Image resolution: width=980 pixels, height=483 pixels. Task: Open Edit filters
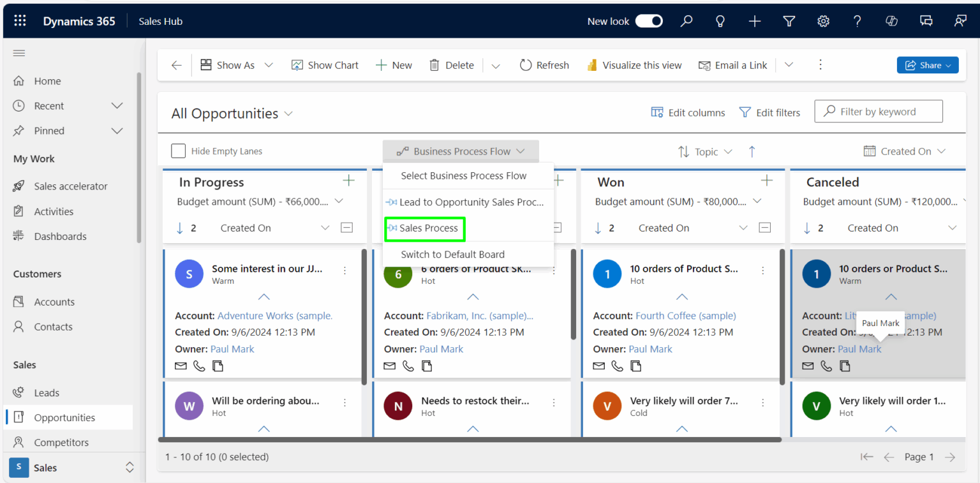click(x=769, y=112)
